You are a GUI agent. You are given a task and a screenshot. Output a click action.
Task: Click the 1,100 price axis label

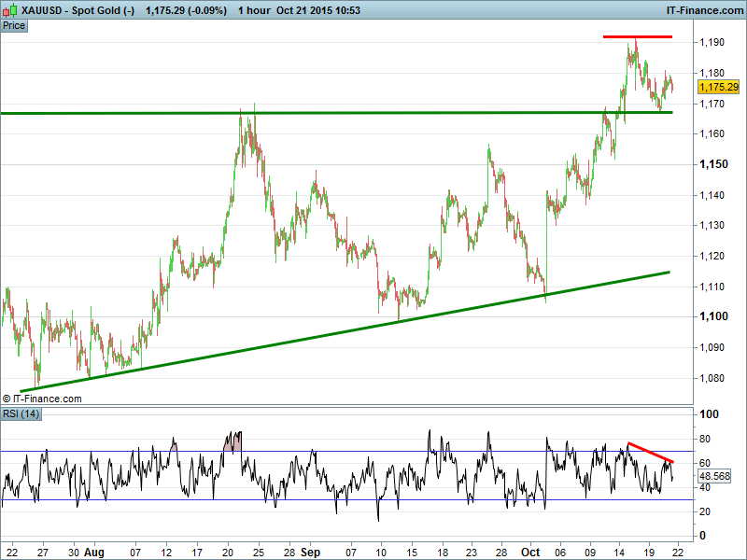coord(712,316)
